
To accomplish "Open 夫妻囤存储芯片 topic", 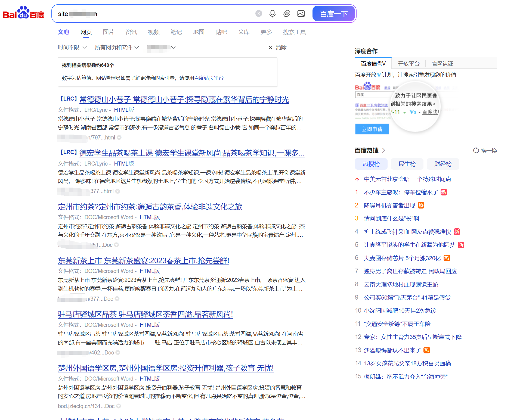I will pyautogui.click(x=402, y=258).
